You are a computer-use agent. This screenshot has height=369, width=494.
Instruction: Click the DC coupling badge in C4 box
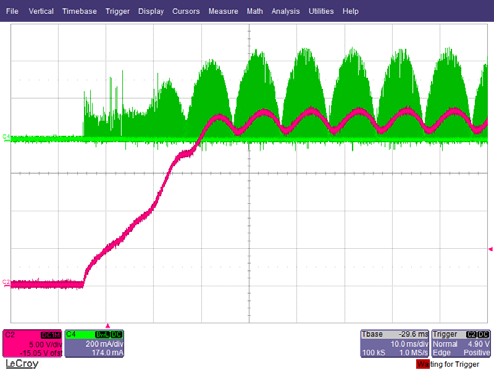click(117, 334)
